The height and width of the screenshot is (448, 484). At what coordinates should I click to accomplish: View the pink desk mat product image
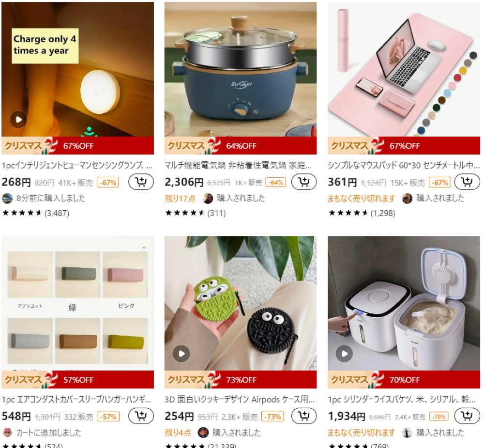(x=404, y=69)
